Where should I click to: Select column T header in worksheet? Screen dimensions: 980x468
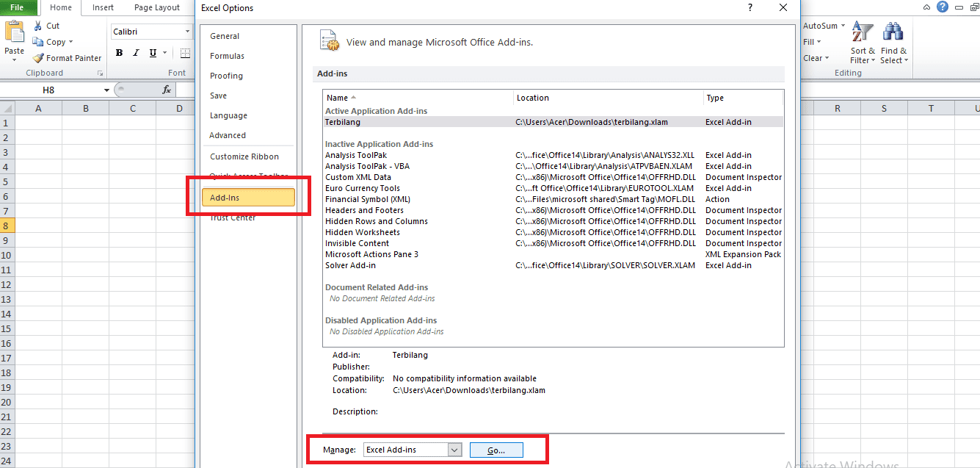[x=931, y=109]
